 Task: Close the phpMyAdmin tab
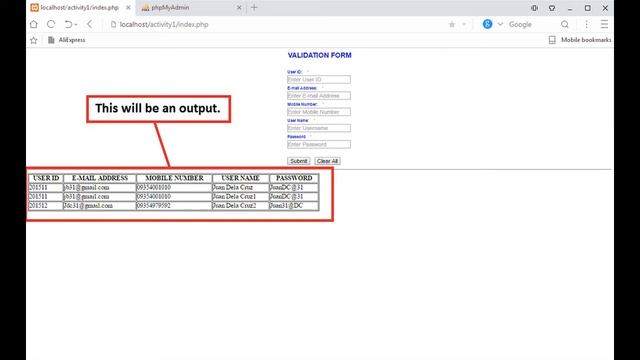(x=239, y=8)
